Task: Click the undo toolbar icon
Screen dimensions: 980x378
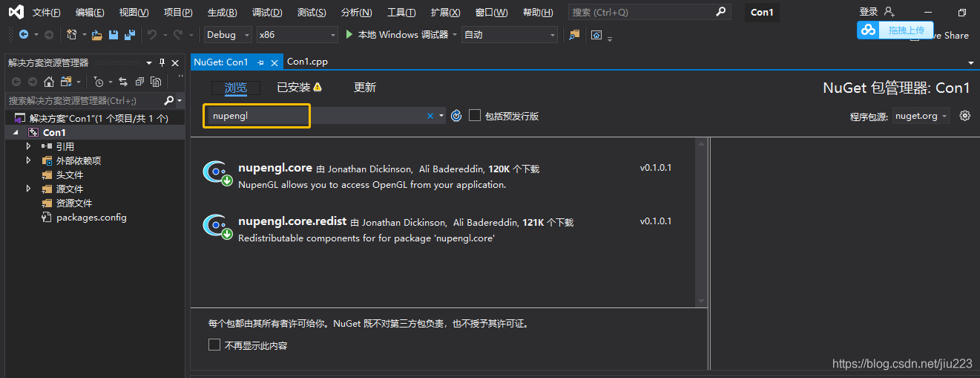Action: tap(152, 35)
